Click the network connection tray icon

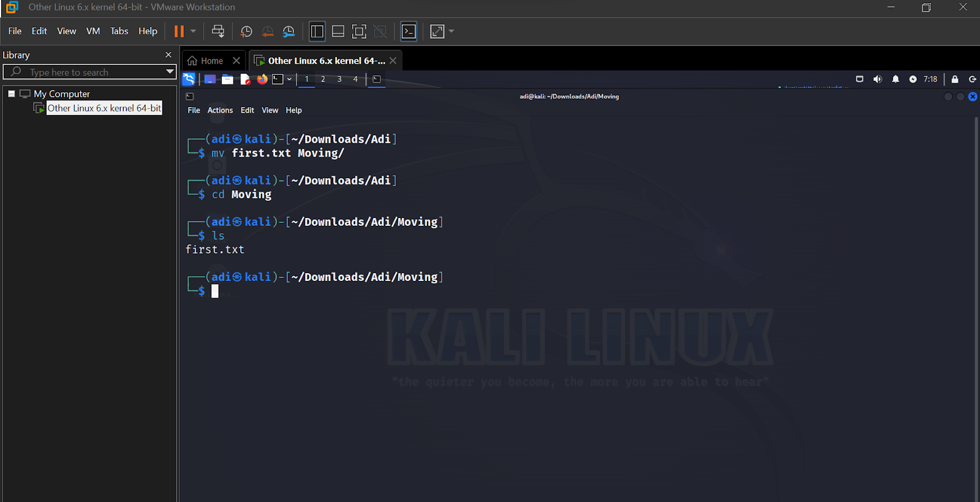pos(859,79)
